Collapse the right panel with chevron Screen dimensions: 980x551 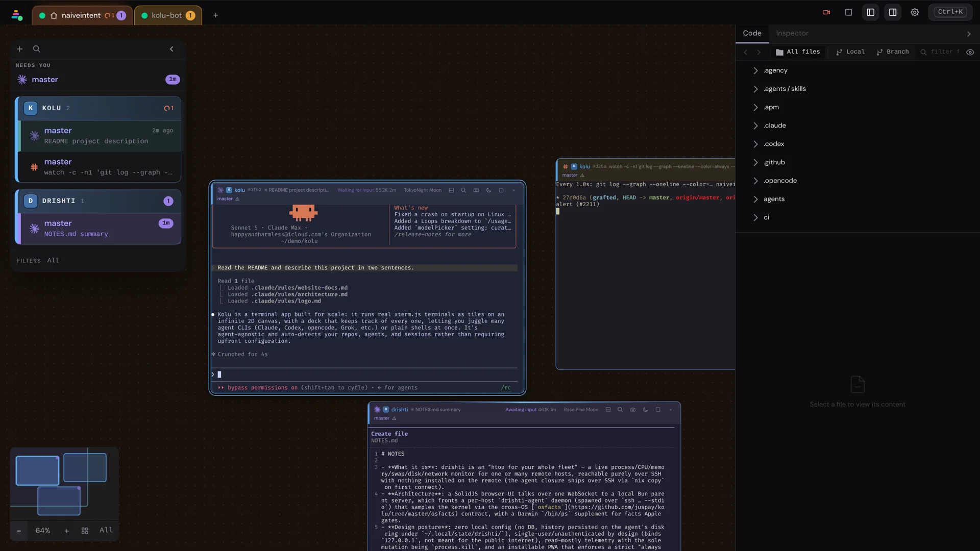[x=969, y=34]
